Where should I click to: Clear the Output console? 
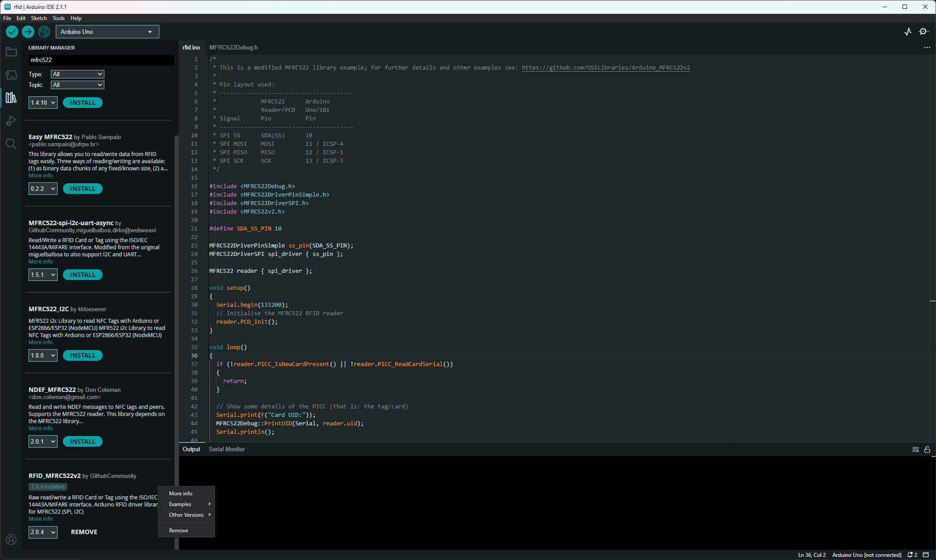pos(915,449)
